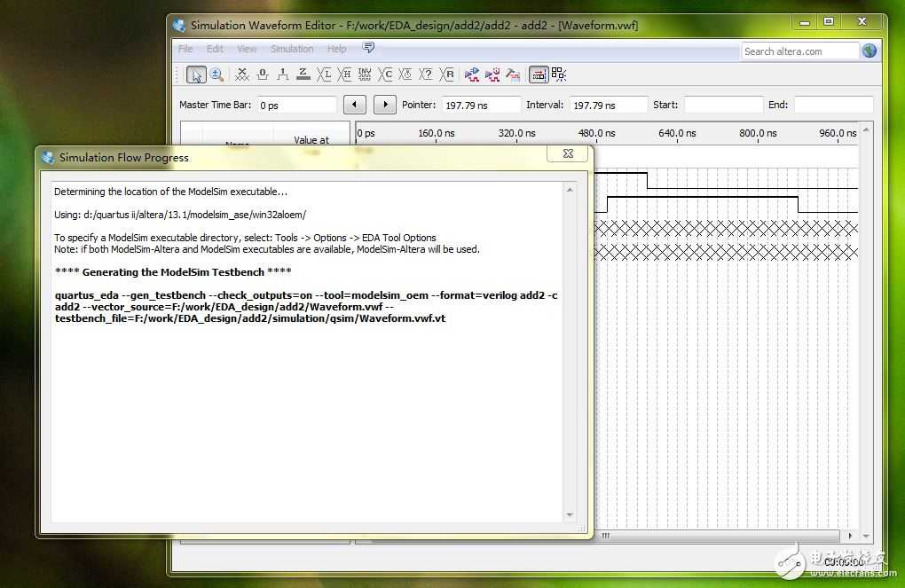Click the 480.0 ns timeline marker
Viewport: 905px width, 588px height.
pyautogui.click(x=597, y=133)
